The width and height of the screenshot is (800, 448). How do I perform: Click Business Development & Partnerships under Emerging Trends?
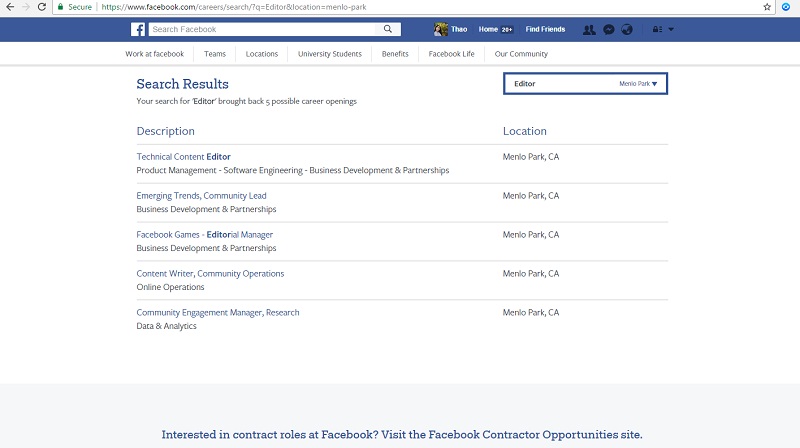click(x=206, y=209)
